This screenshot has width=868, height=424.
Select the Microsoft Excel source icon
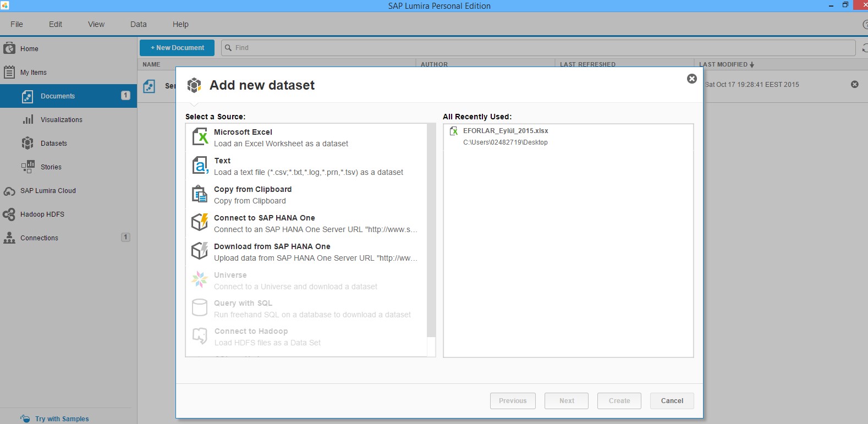[200, 137]
